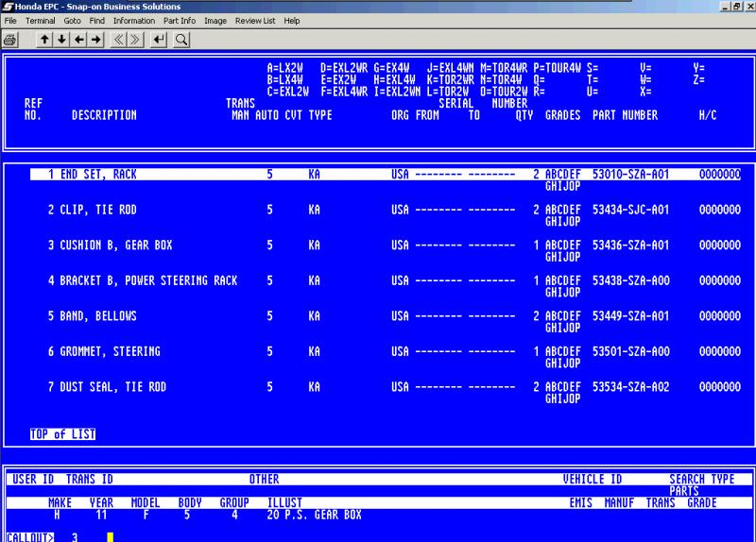The width and height of the screenshot is (756, 542).
Task: Click the TOP of LIST indicator
Action: tap(62, 434)
